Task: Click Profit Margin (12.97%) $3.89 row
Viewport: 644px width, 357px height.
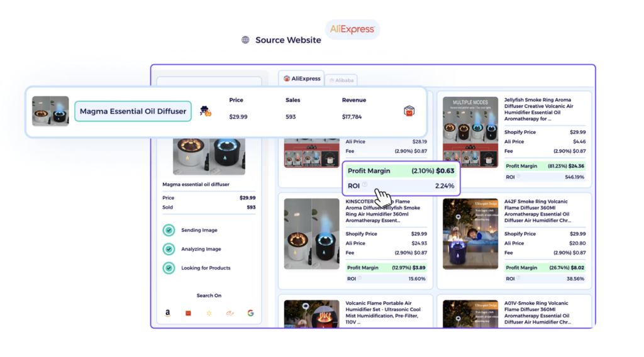Action: [x=386, y=268]
